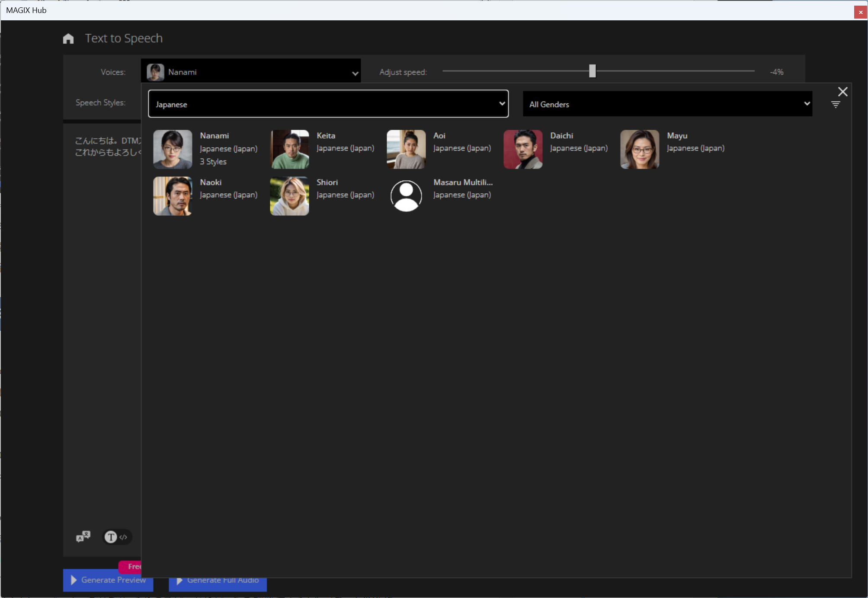Select Mayu voice portrait
Image resolution: width=868 pixels, height=598 pixels.
click(640, 149)
